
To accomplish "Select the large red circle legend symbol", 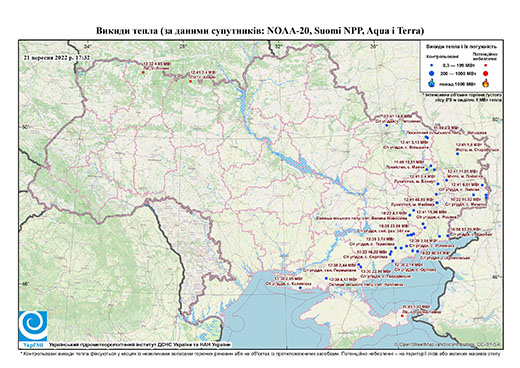I will [486, 73].
